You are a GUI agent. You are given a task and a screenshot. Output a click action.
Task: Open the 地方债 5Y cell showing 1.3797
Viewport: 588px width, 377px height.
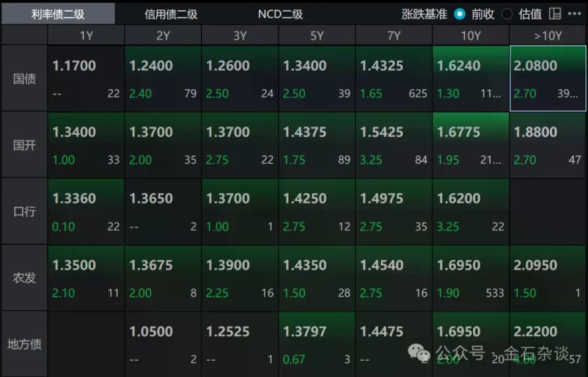coord(317,344)
